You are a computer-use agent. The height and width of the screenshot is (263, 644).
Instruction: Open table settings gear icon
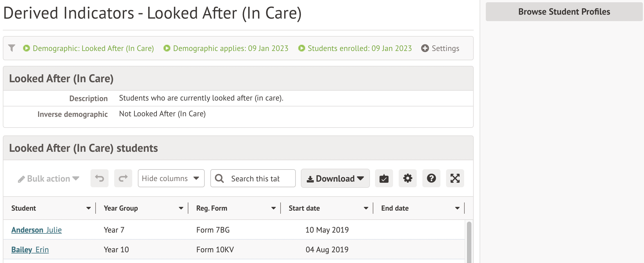click(x=407, y=179)
